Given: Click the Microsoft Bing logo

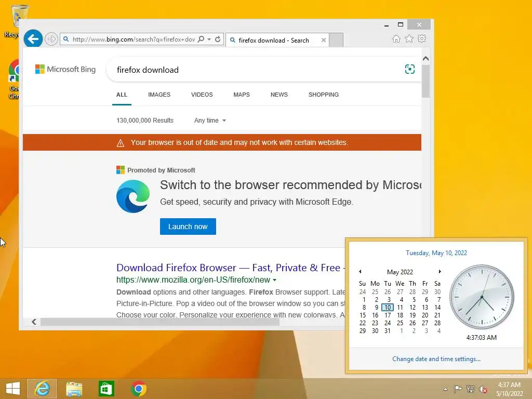Looking at the screenshot, I should [x=65, y=69].
